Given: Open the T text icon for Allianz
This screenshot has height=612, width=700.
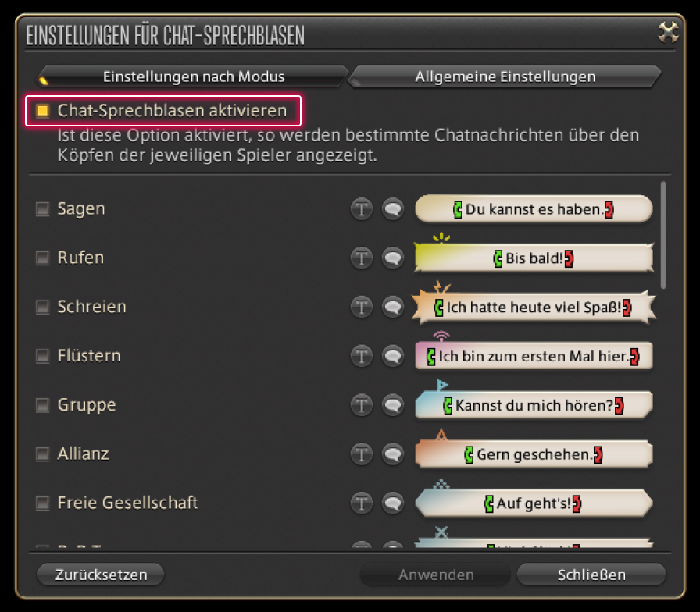Looking at the screenshot, I should (362, 454).
